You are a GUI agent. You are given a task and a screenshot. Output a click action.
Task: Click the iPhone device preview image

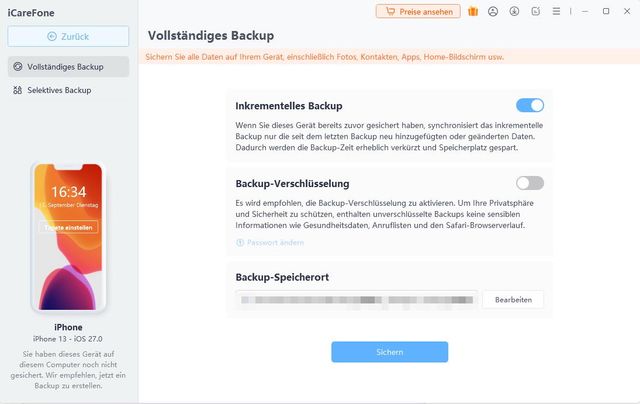[68, 237]
